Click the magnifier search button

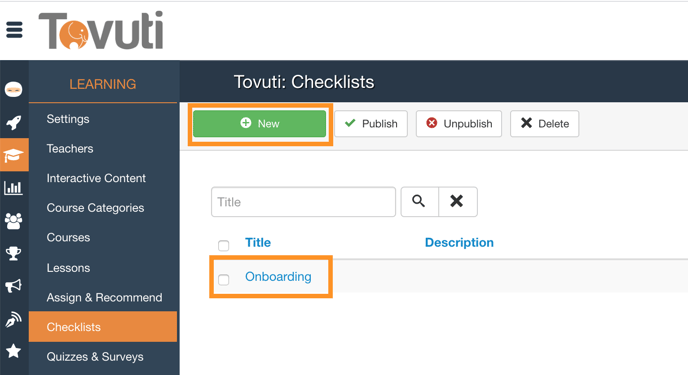pyautogui.click(x=419, y=202)
